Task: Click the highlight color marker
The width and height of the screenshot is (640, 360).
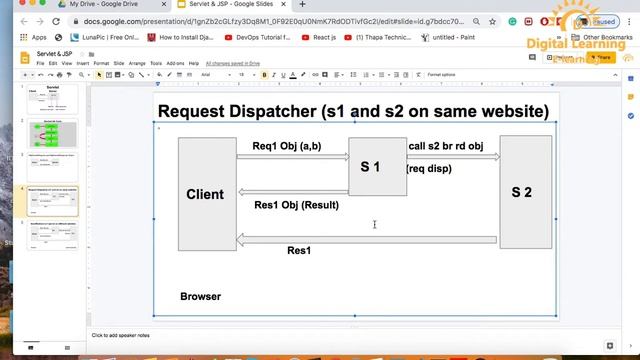Action: (x=303, y=75)
